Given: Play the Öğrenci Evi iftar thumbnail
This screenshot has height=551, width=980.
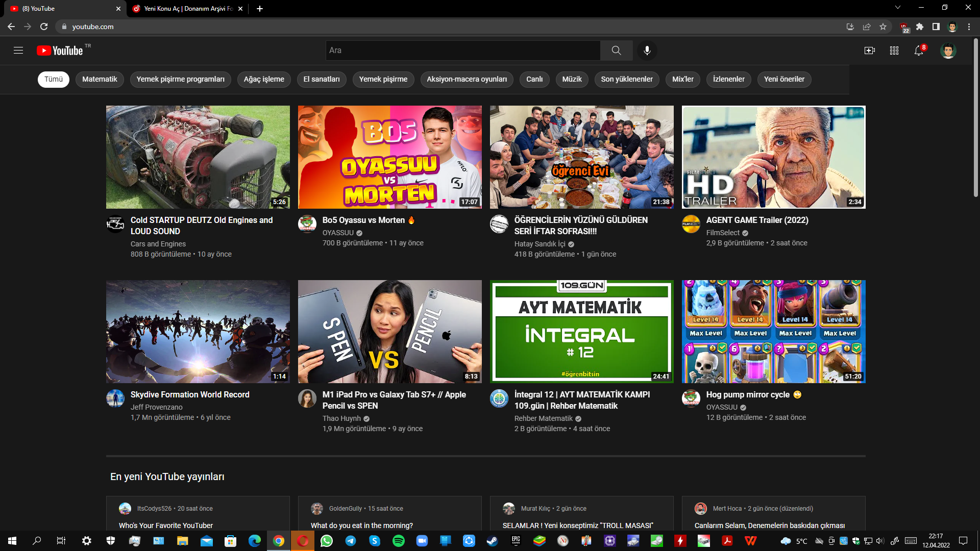Looking at the screenshot, I should pyautogui.click(x=581, y=157).
